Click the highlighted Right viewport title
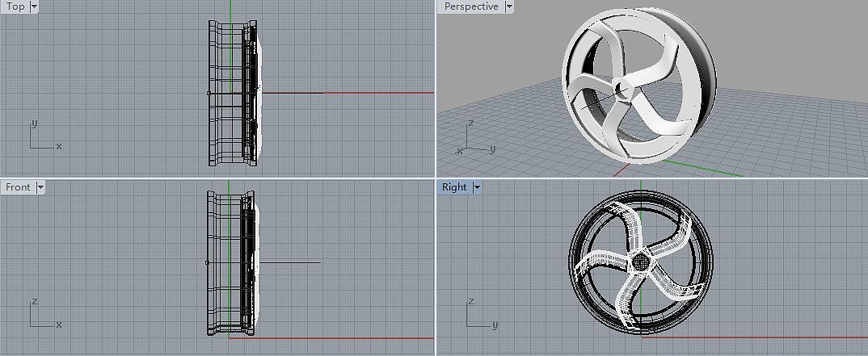Image resolution: width=868 pixels, height=356 pixels. pos(454,187)
